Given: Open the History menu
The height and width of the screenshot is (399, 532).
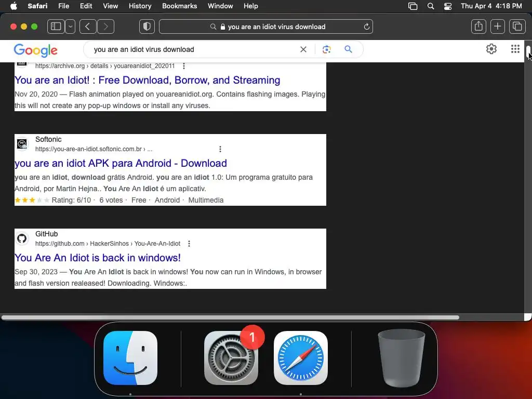Looking at the screenshot, I should (140, 6).
